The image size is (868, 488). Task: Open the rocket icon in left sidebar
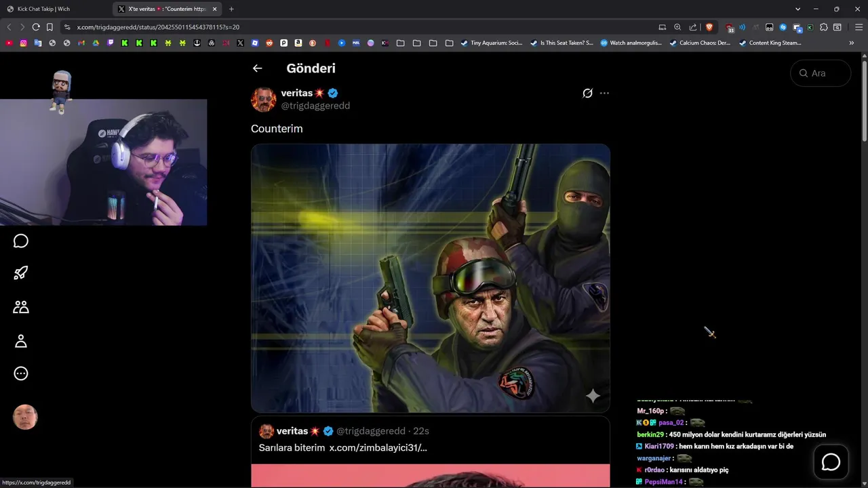[x=21, y=273]
